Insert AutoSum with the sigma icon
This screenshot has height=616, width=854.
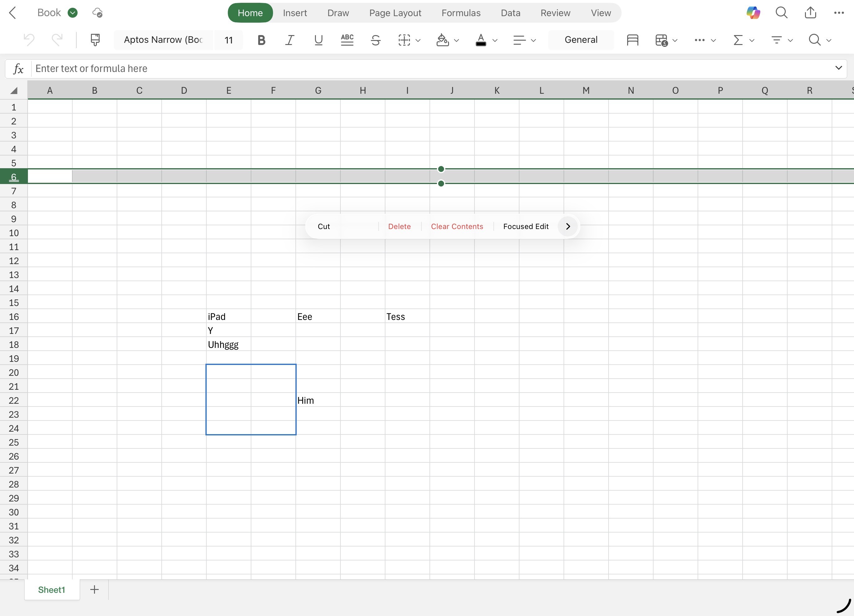click(738, 40)
